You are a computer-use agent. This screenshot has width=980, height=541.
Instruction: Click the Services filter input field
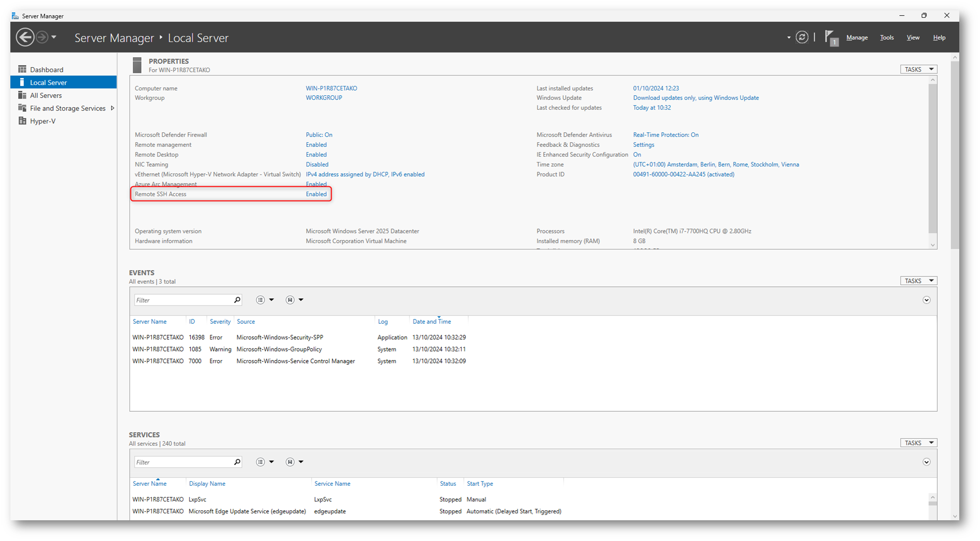(x=183, y=462)
